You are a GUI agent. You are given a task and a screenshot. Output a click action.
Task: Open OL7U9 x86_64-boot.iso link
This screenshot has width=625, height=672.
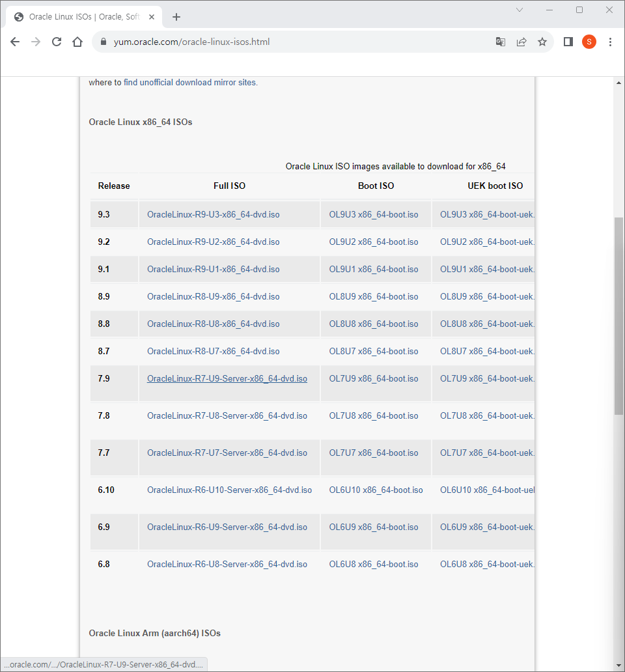(374, 379)
